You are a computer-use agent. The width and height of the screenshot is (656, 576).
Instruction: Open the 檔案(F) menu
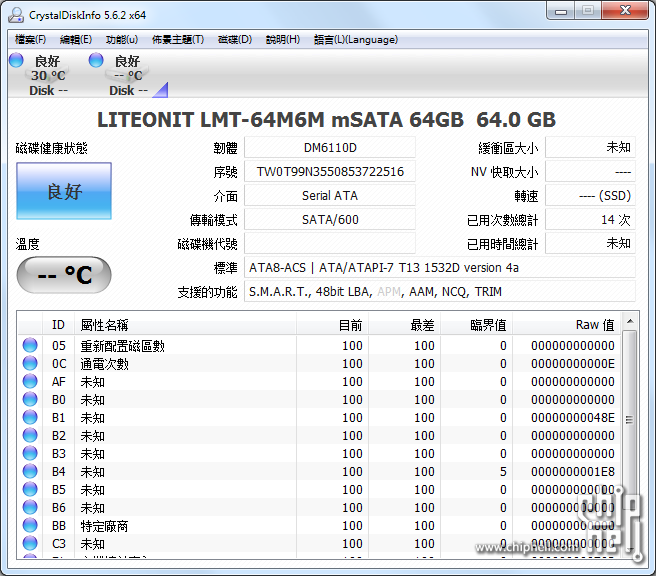click(x=30, y=40)
